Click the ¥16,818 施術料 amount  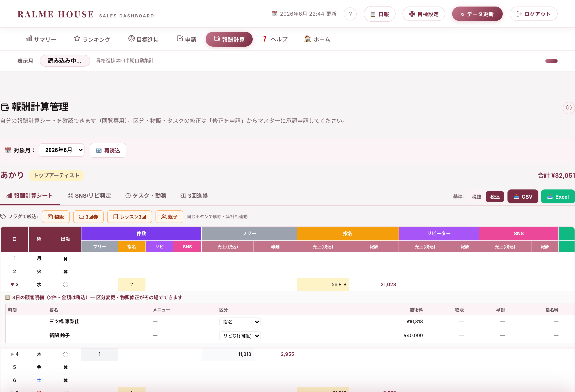click(x=414, y=322)
